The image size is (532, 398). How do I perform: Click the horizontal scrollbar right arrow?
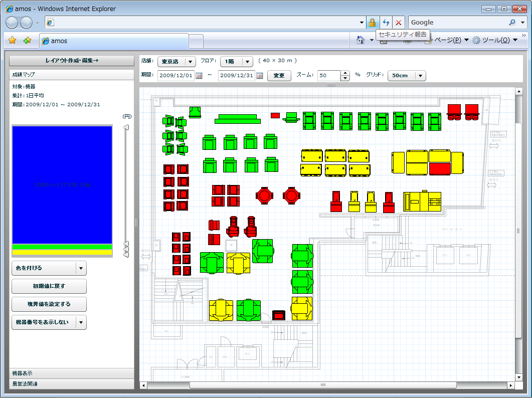511,385
